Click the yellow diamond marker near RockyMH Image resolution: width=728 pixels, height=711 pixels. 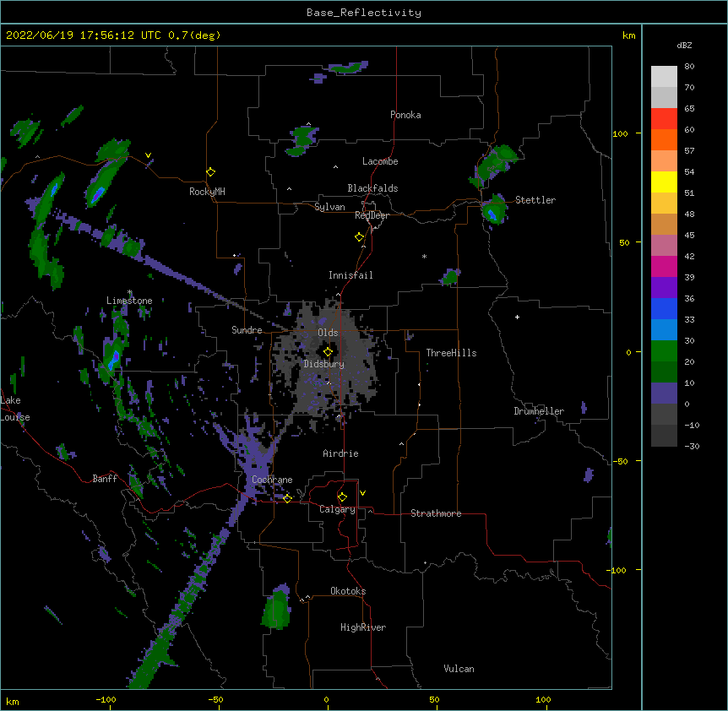(211, 172)
